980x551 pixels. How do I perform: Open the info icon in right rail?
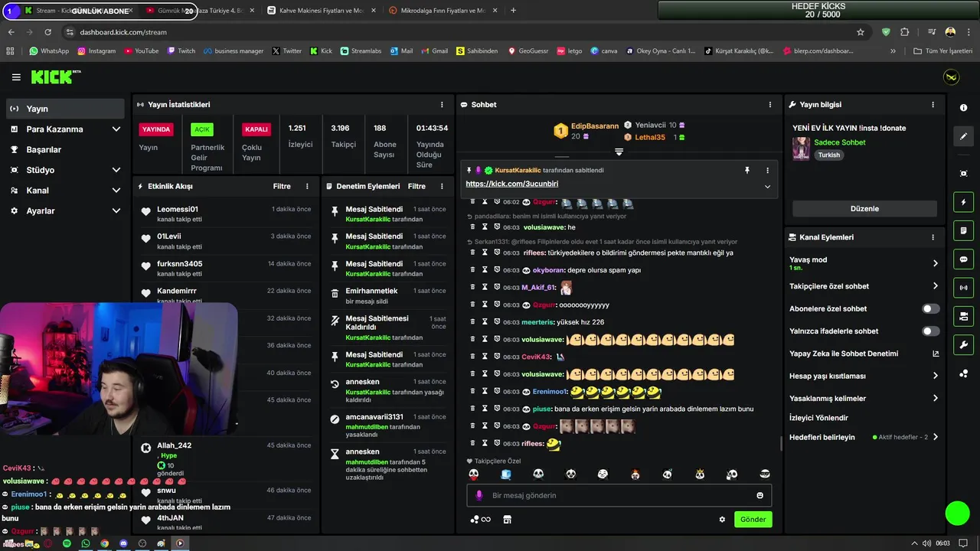pyautogui.click(x=963, y=108)
